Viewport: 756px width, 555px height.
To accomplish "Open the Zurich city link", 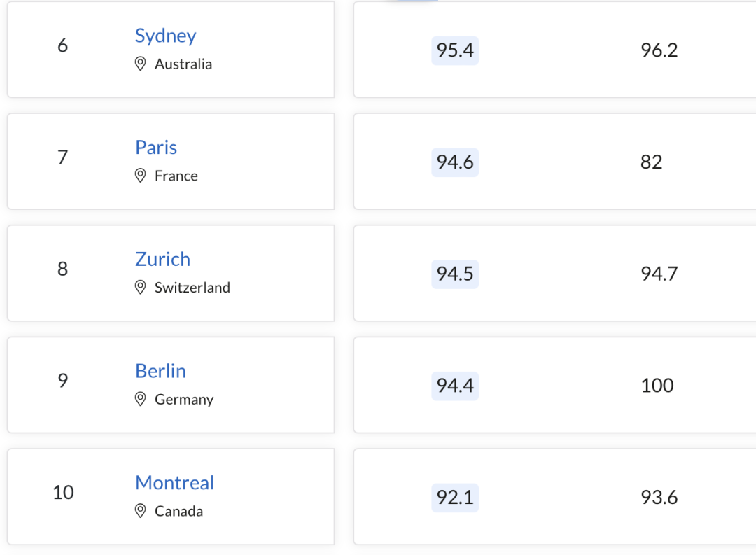I will 162,260.
